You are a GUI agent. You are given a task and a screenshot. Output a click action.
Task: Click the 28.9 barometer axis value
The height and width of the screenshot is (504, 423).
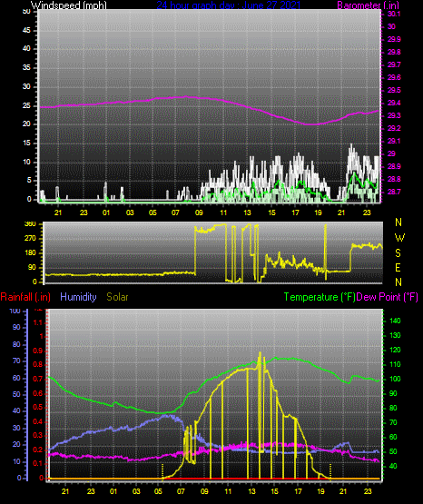pos(394,166)
